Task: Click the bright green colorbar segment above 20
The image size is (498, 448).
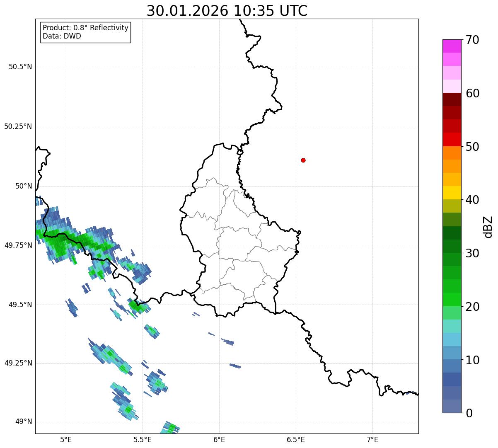Action: (452, 300)
